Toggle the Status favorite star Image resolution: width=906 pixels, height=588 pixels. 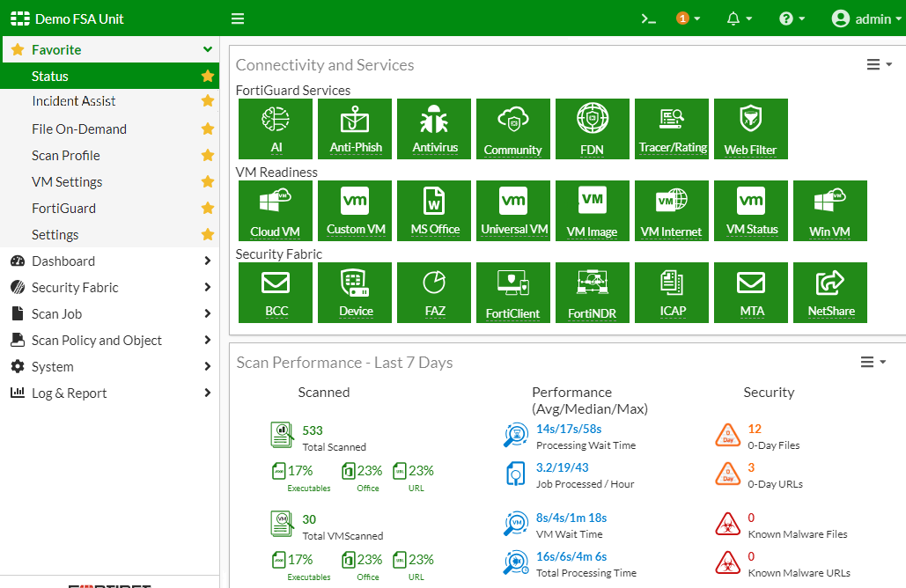[207, 76]
